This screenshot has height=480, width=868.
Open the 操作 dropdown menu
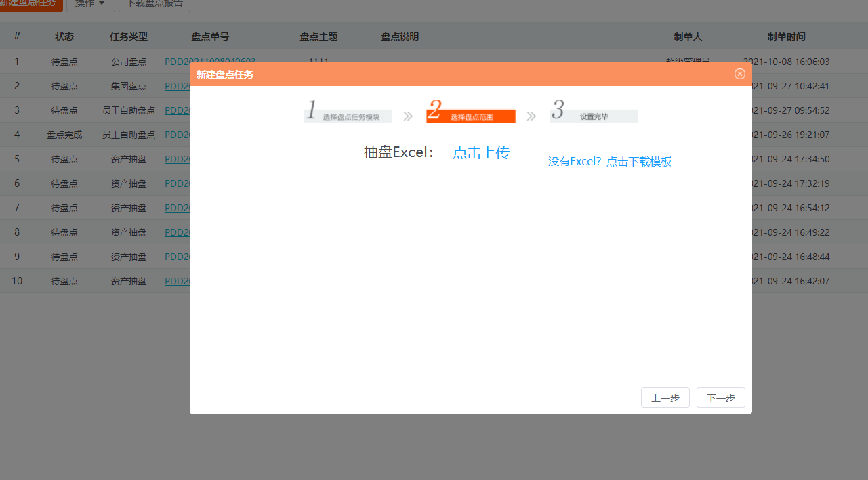90,4
